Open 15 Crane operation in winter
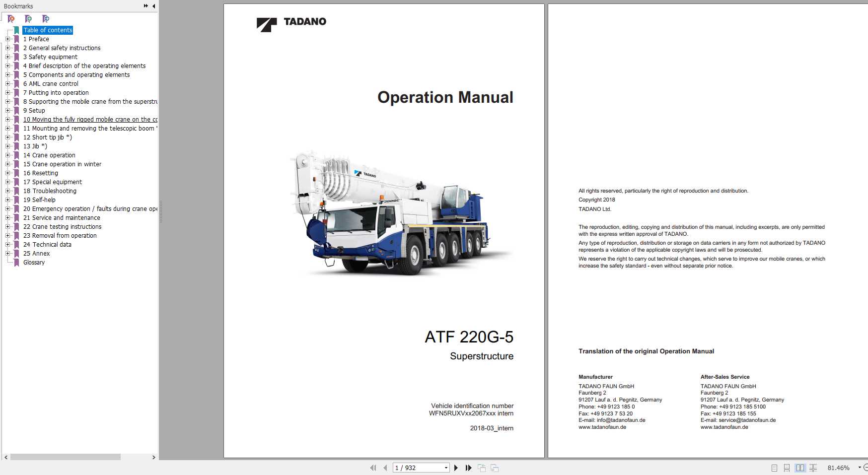 pyautogui.click(x=62, y=164)
